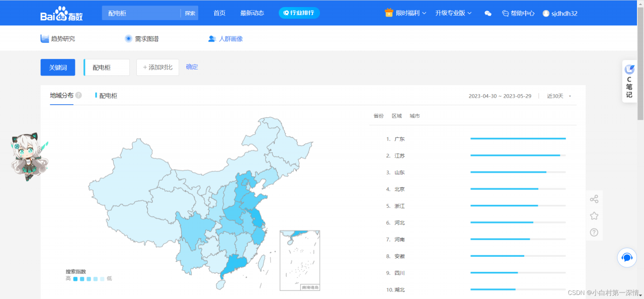The width and height of the screenshot is (644, 299).
Task: Select the 配电柜 keyword chip
Action: [x=106, y=67]
